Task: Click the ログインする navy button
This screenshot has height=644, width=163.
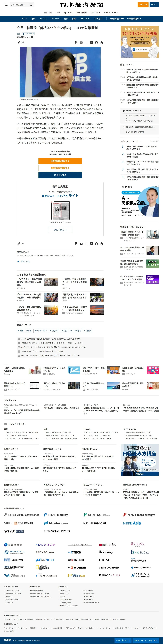Action: [60, 175]
